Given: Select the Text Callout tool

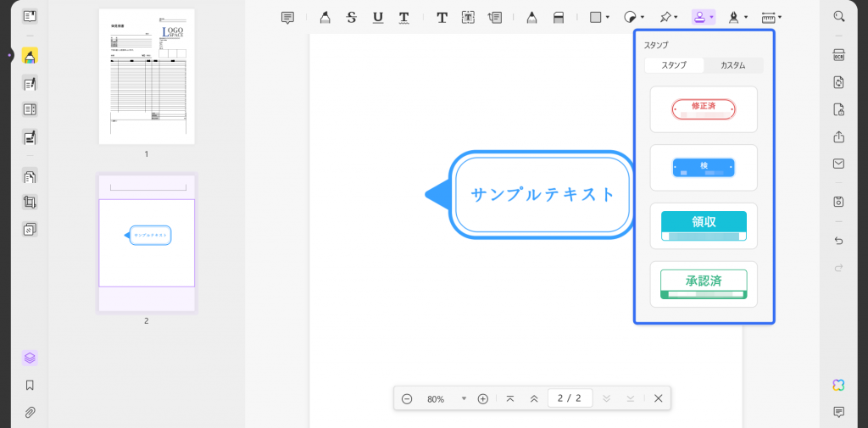Looking at the screenshot, I should [x=495, y=18].
